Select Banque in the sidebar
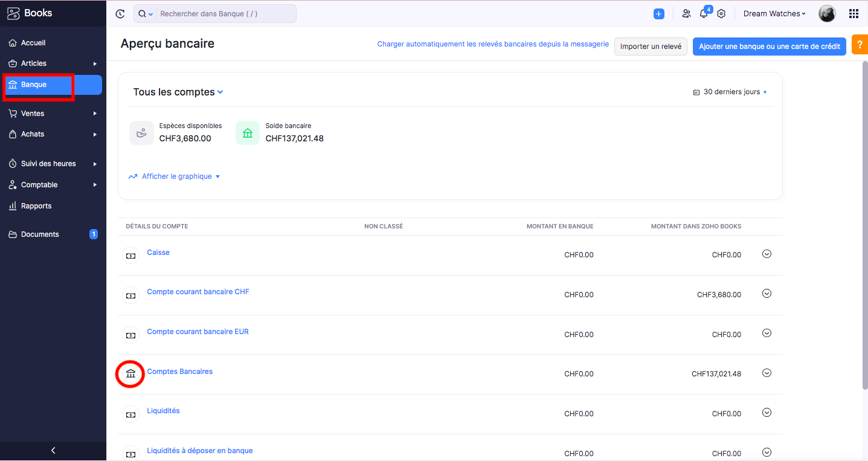 [53, 85]
